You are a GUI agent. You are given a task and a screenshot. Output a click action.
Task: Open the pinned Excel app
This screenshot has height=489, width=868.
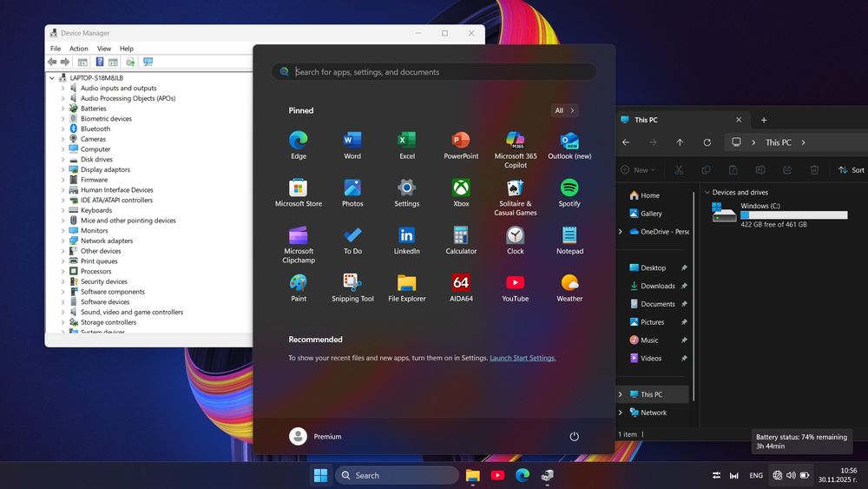click(x=407, y=146)
